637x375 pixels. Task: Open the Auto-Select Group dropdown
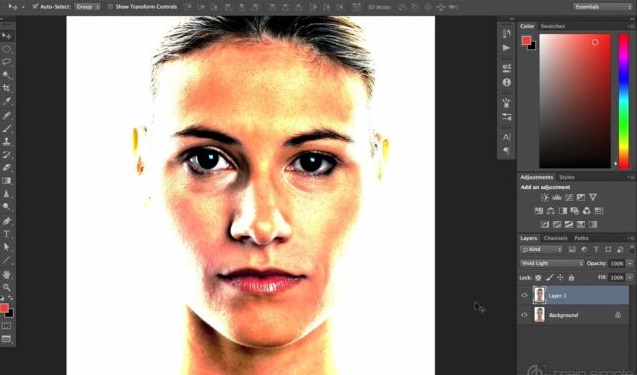88,7
